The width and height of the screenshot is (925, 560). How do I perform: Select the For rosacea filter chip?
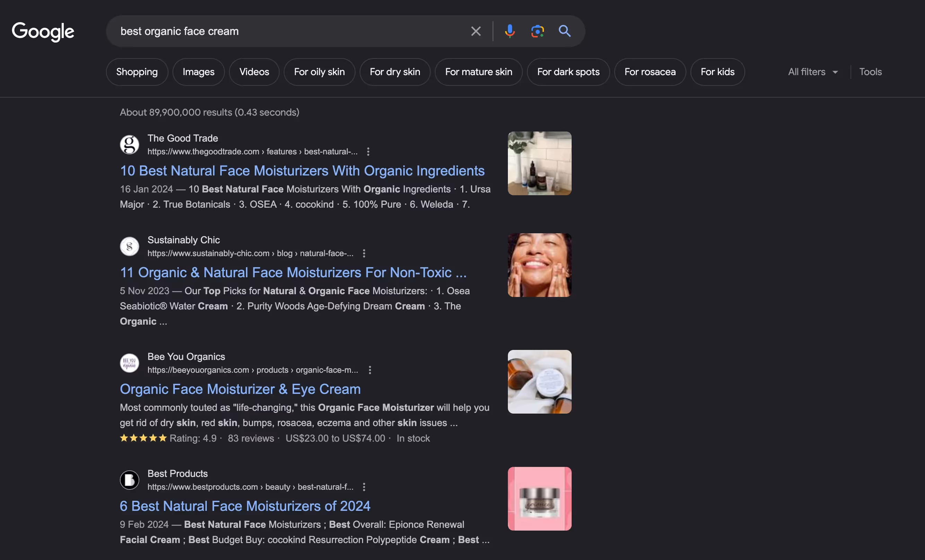[x=650, y=72]
